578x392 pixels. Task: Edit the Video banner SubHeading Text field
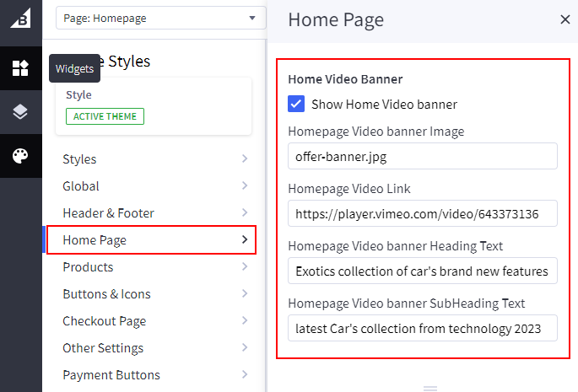pyautogui.click(x=423, y=329)
